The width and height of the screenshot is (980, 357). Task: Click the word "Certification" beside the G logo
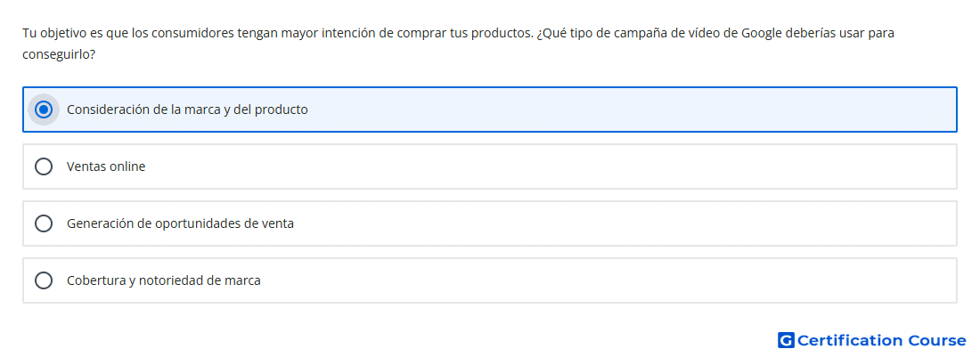850,340
